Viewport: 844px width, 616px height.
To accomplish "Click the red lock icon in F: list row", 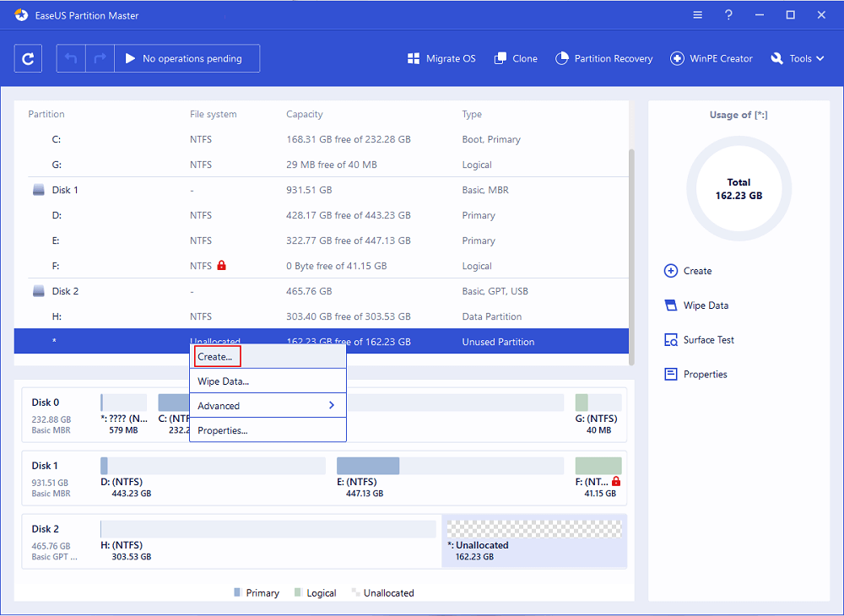I will pos(221,265).
